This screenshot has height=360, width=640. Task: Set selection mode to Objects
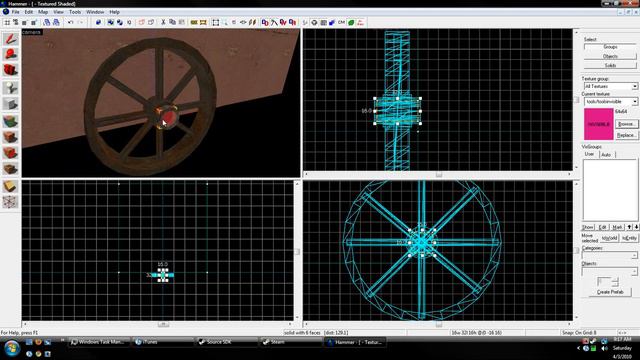point(610,56)
